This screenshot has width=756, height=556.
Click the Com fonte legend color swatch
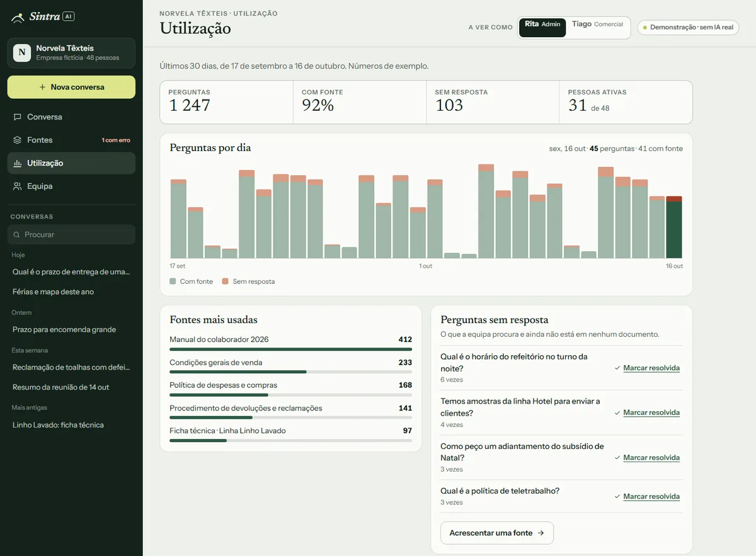[173, 281]
